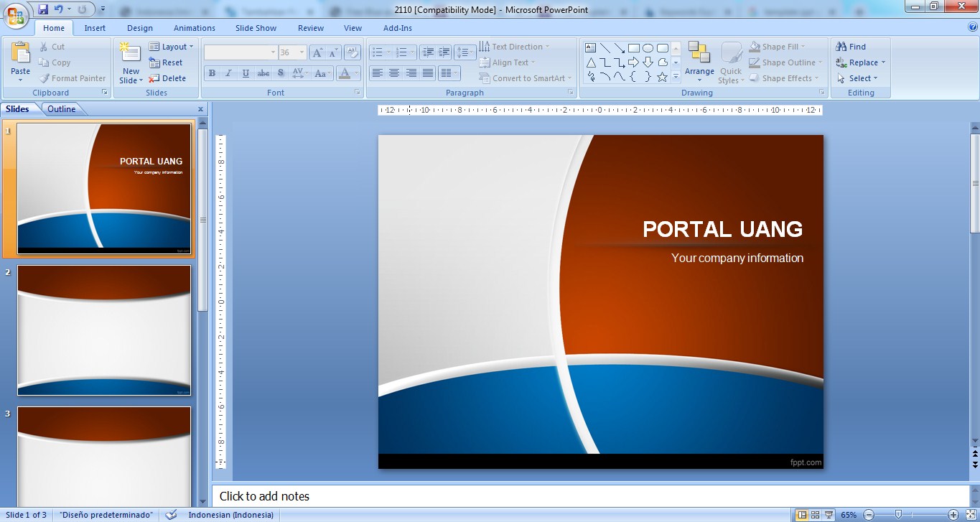Viewport: 980px width, 522px height.
Task: Align text right
Action: pyautogui.click(x=411, y=73)
